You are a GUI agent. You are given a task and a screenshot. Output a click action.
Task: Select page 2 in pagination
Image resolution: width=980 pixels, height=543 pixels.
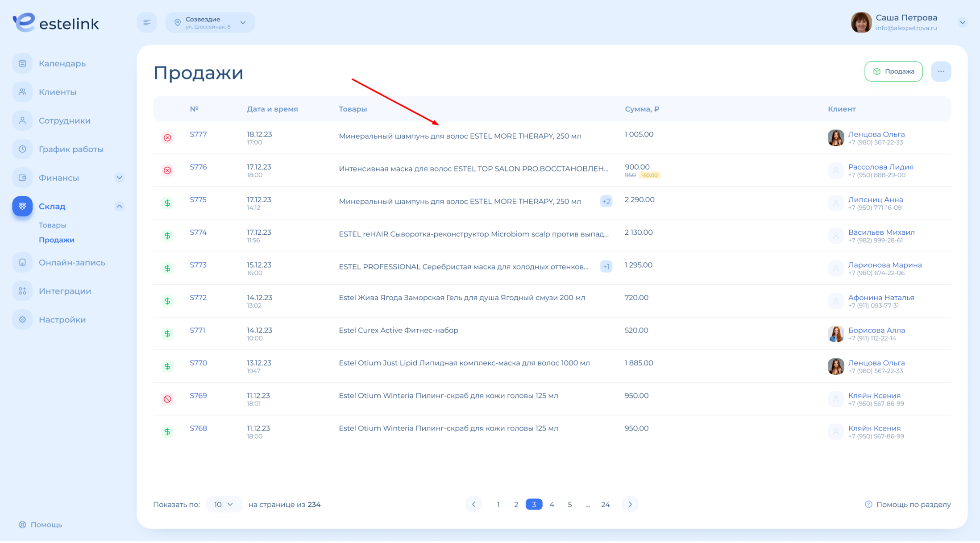tap(516, 504)
